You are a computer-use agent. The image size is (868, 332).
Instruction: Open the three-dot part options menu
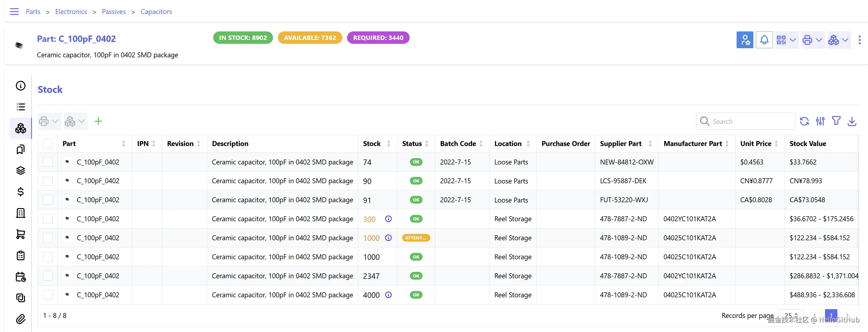[859, 40]
